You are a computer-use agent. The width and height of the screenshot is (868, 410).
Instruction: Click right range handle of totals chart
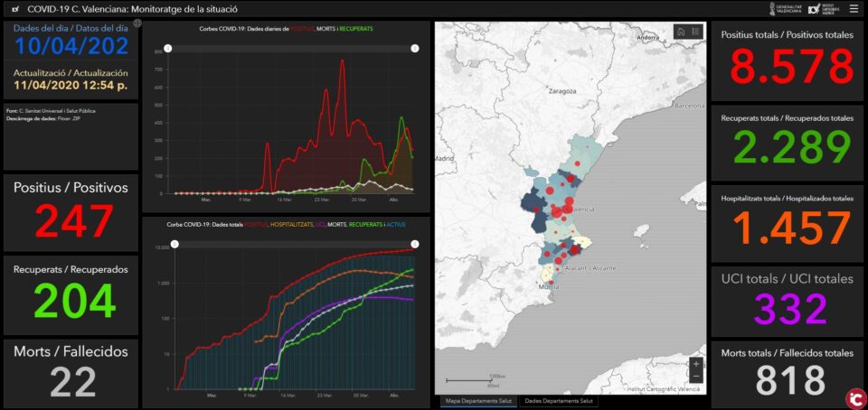(x=415, y=244)
